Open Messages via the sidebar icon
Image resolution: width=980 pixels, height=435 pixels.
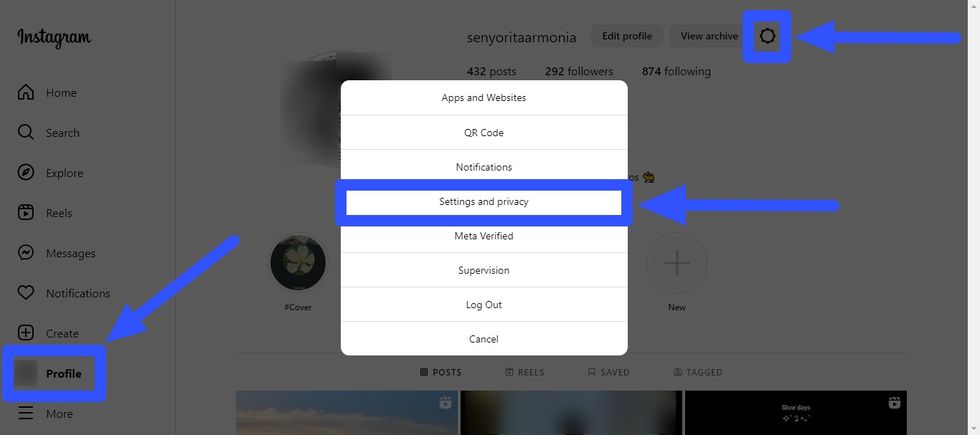[x=26, y=252]
